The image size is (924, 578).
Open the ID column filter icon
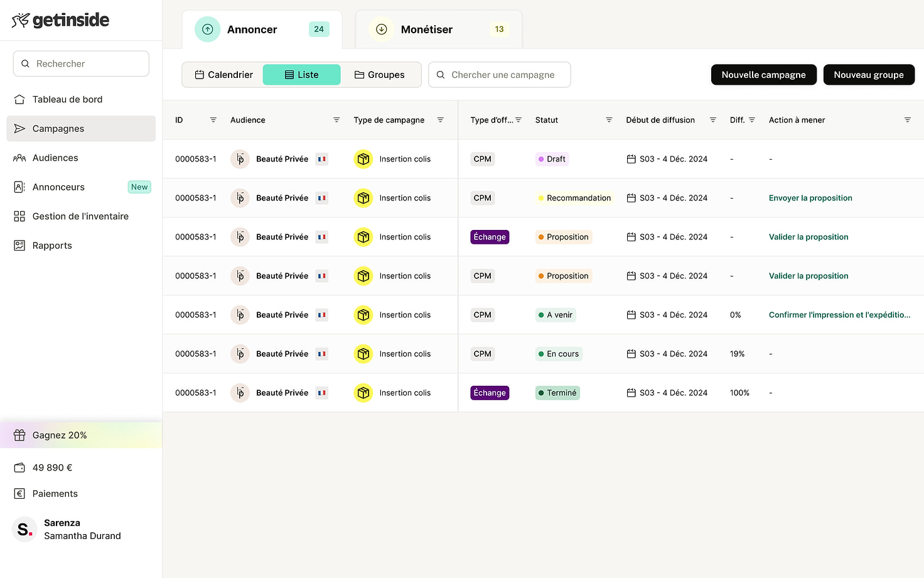coord(213,120)
